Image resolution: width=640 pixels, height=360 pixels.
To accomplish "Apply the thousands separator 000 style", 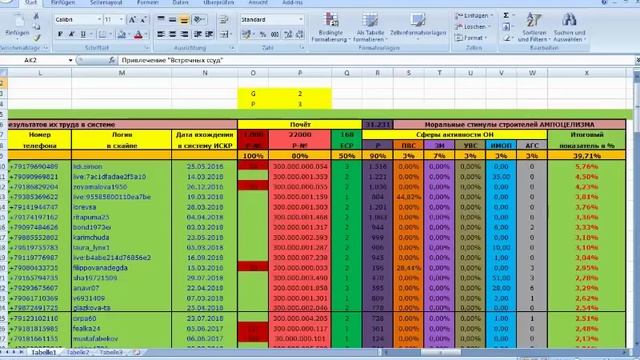I will pyautogui.click(x=275, y=35).
